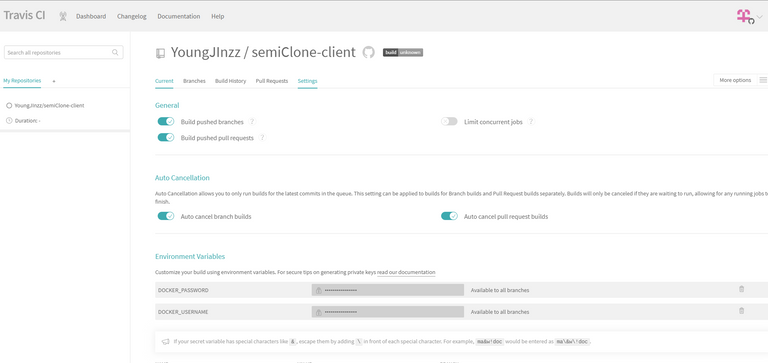Click the Duration clock icon
The height and width of the screenshot is (363, 768).
tap(9, 121)
